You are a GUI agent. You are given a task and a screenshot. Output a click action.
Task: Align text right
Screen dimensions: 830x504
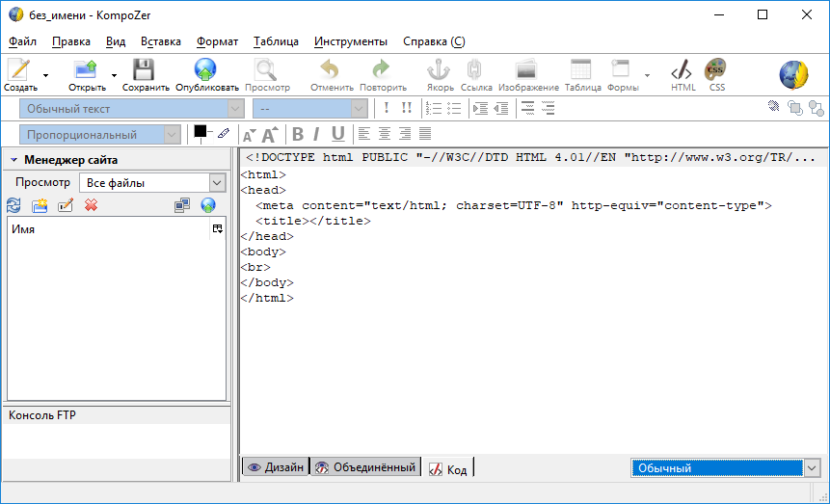click(x=405, y=134)
